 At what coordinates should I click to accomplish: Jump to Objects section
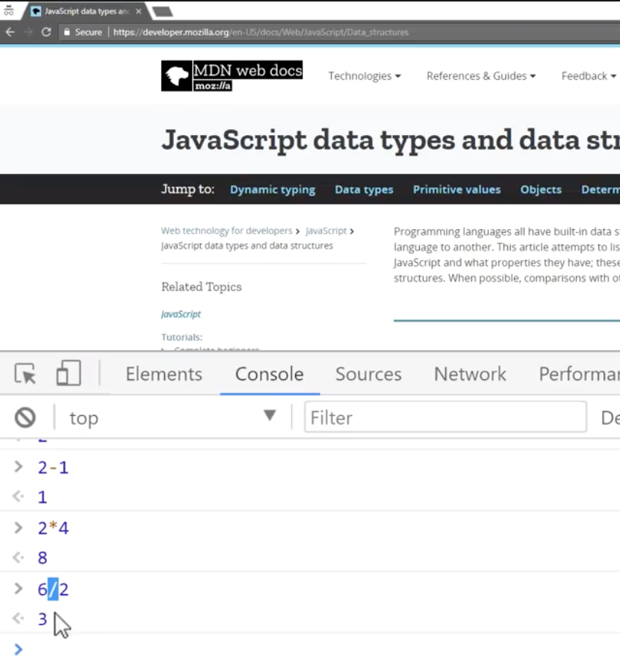(x=541, y=190)
